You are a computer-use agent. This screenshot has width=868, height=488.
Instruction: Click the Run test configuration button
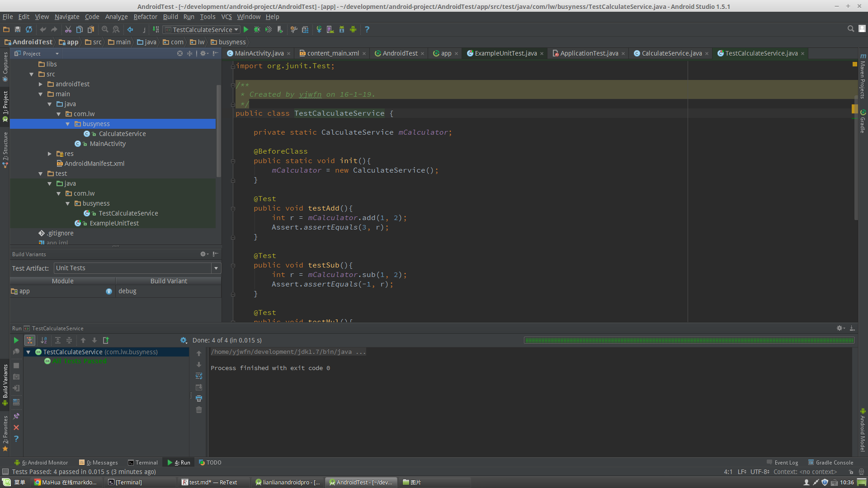tap(246, 29)
